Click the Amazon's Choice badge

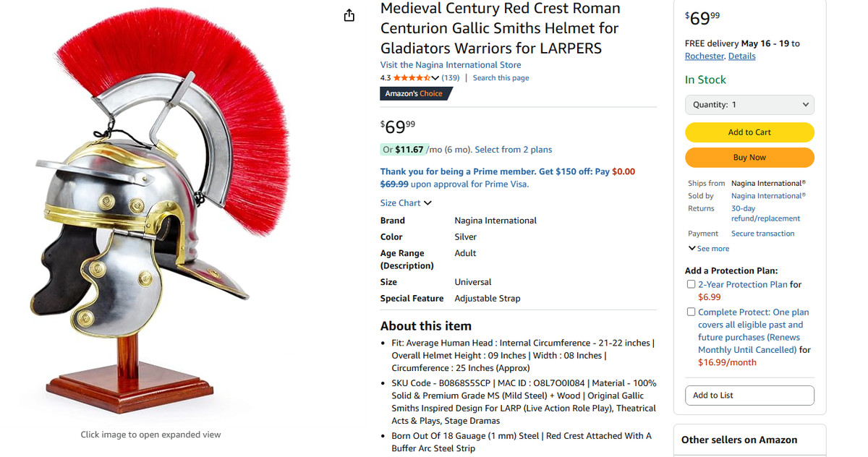pyautogui.click(x=414, y=93)
